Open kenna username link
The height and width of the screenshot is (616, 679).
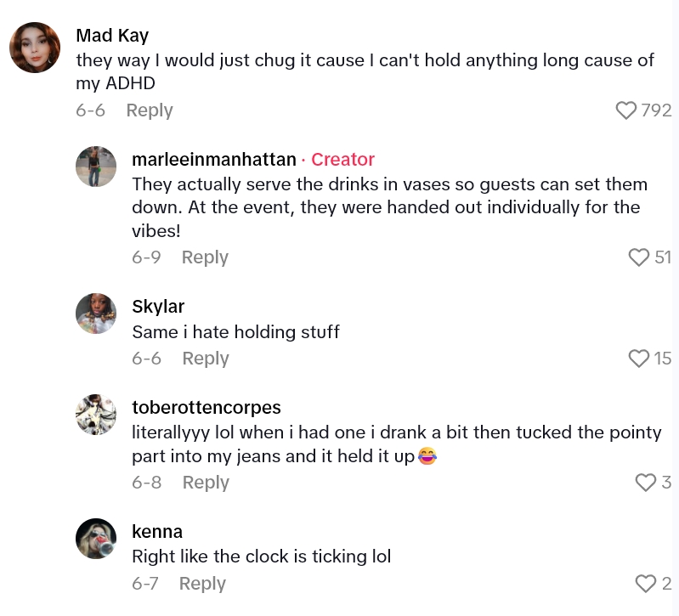tap(157, 532)
